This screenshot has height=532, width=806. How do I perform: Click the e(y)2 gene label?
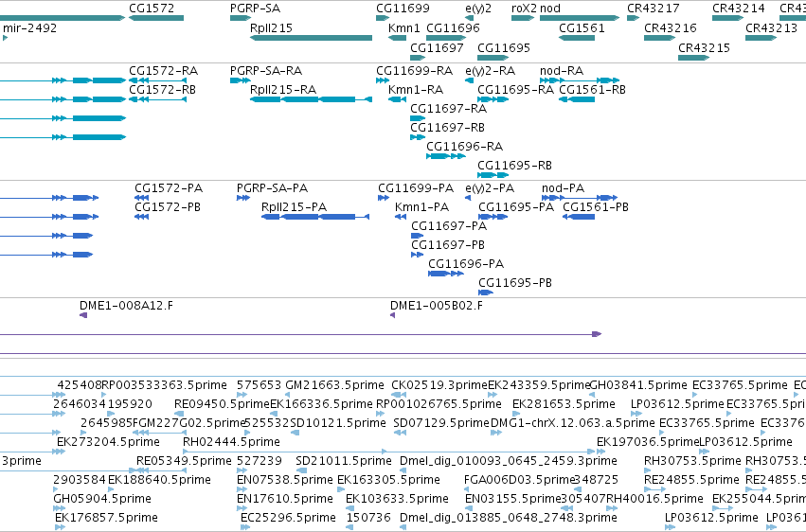click(x=478, y=9)
